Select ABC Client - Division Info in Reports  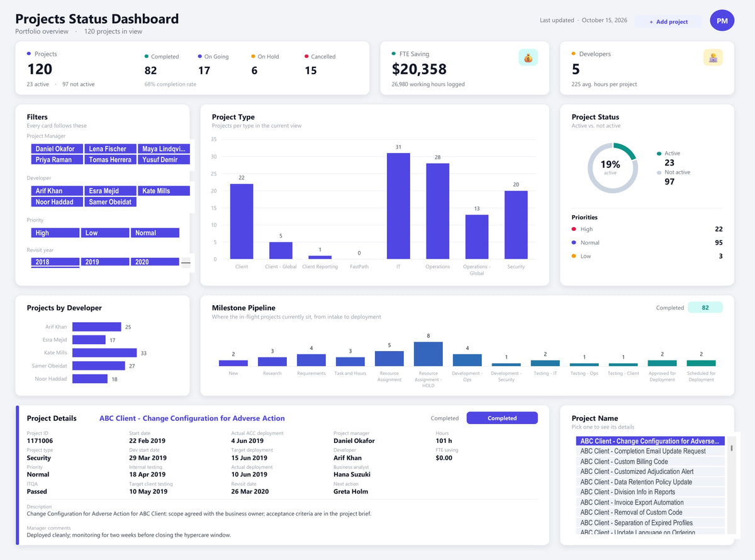[651, 492]
